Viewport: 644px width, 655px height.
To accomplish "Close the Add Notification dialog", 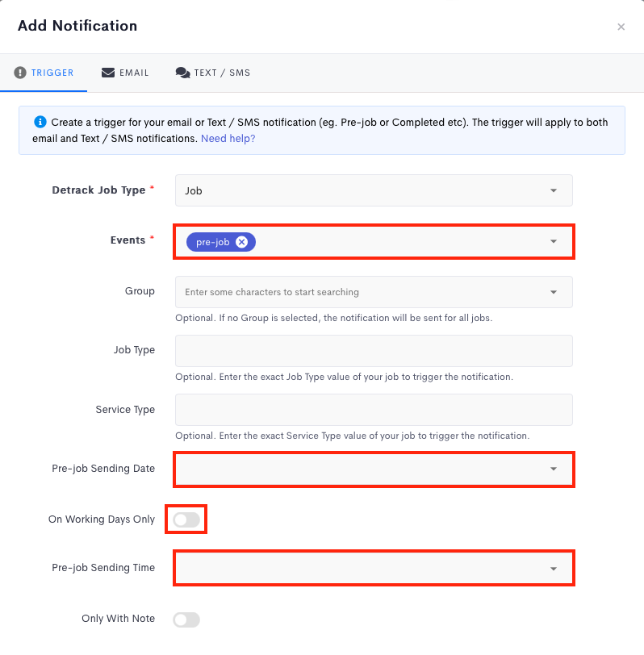I will click(x=621, y=27).
